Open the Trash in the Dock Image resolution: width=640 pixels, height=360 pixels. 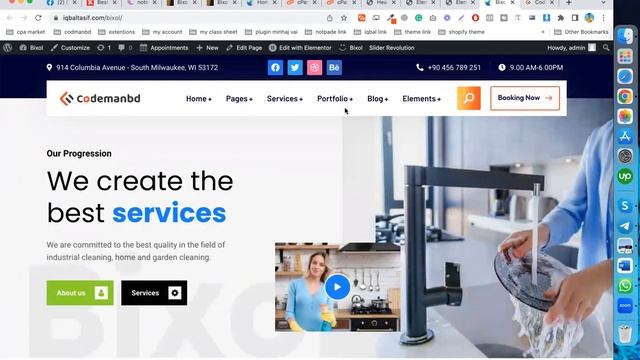tap(625, 333)
